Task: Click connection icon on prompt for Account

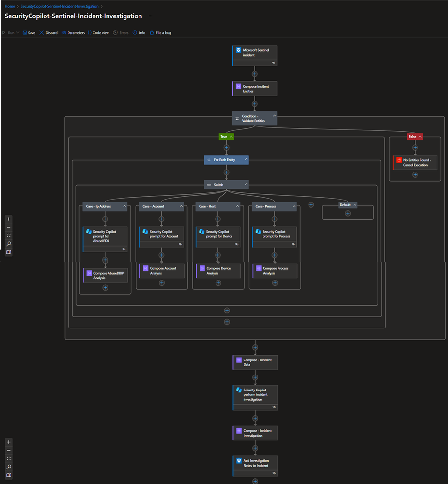Action: point(180,244)
